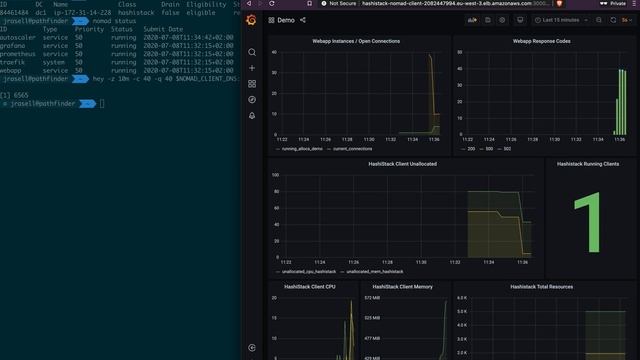The image size is (640, 360).
Task: Open Hashistack Total Resources panel menu
Action: 541,287
